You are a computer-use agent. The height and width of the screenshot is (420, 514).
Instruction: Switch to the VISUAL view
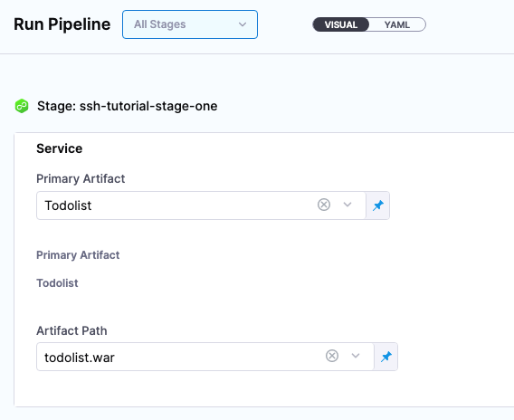(341, 24)
